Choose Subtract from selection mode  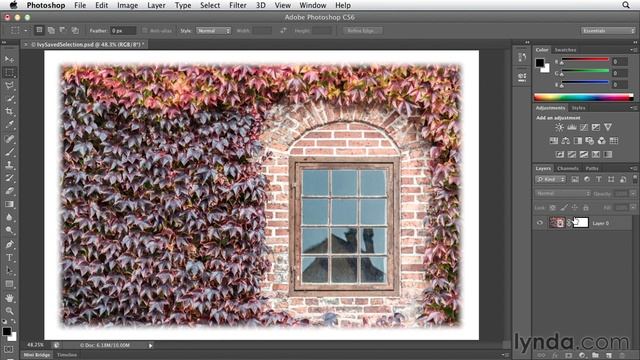[x=63, y=30]
